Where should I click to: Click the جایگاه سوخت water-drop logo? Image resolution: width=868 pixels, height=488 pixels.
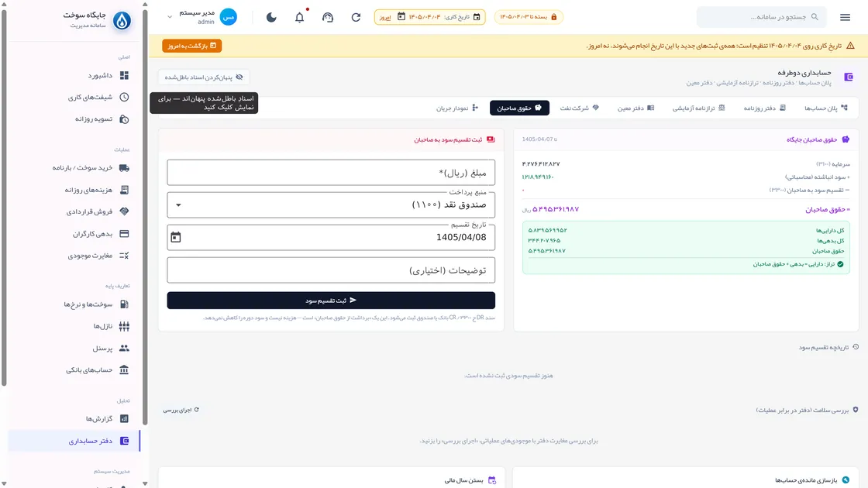[122, 20]
